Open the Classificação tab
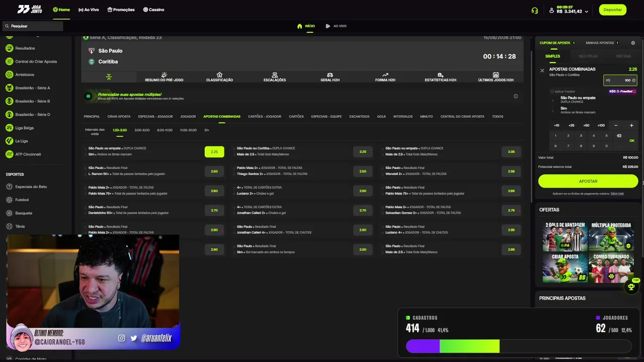The width and height of the screenshot is (644, 362). click(219, 77)
